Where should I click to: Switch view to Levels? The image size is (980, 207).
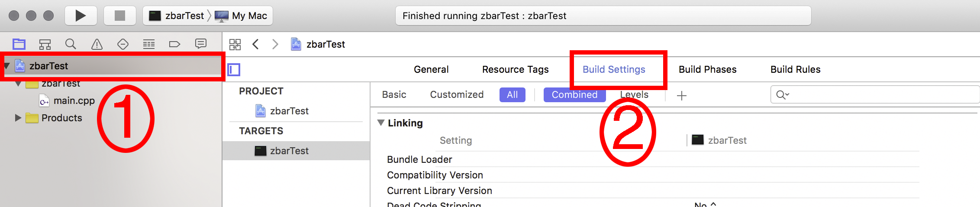tap(634, 94)
